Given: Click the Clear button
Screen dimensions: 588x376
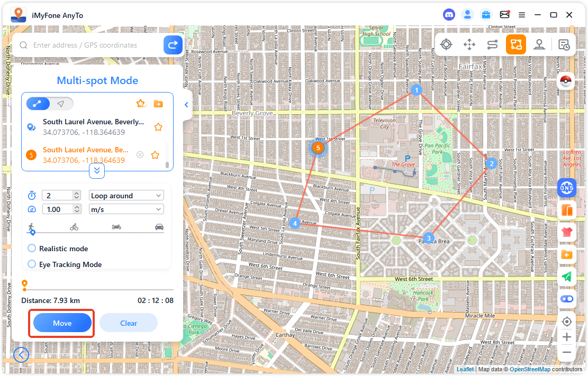Looking at the screenshot, I should point(129,323).
